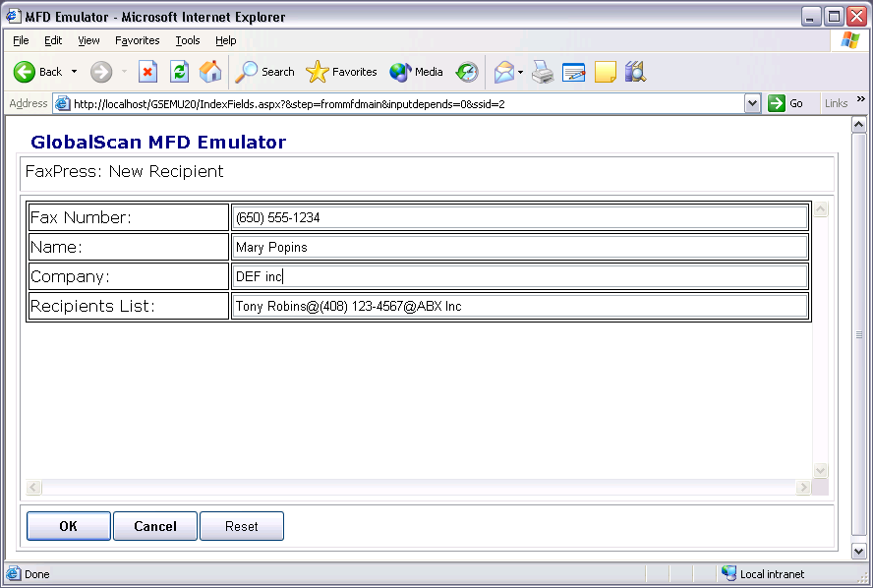Expand the address bar dropdown arrow
The image size is (873, 588).
pyautogui.click(x=752, y=103)
